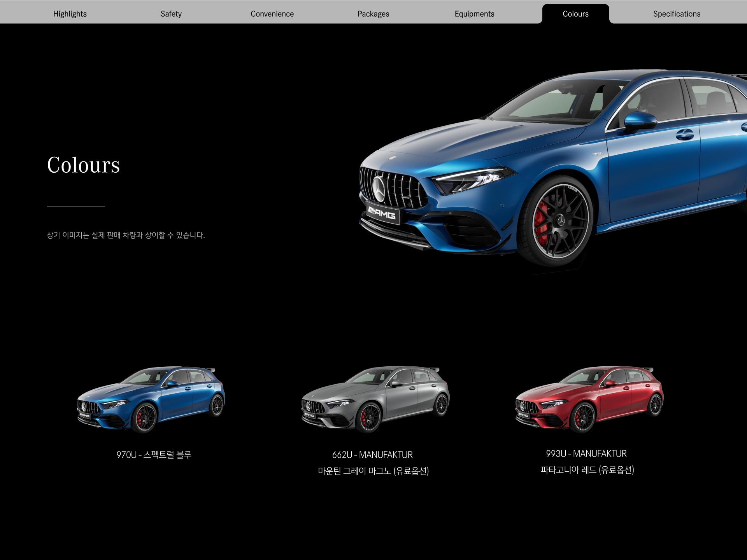Click the active Colours tab

(576, 14)
